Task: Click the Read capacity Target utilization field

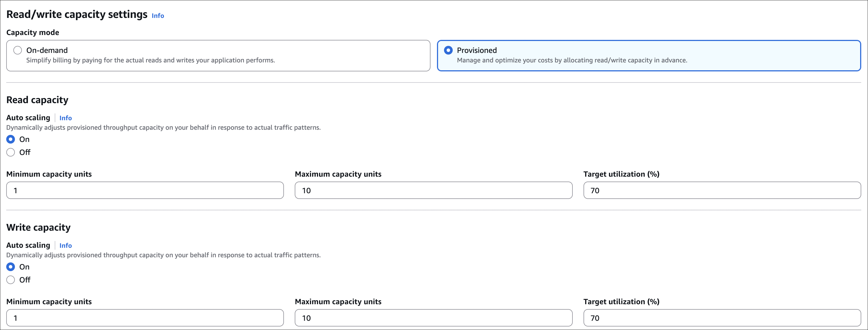Action: pos(722,190)
